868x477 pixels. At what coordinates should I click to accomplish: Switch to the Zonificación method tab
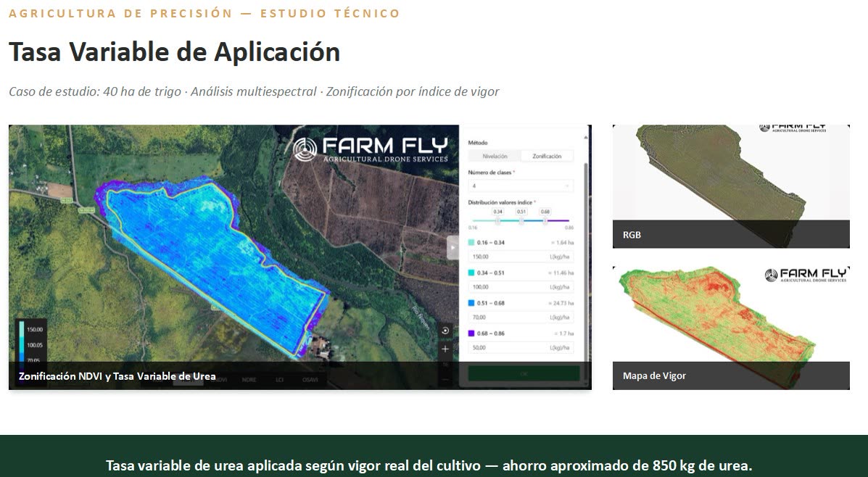pos(547,157)
